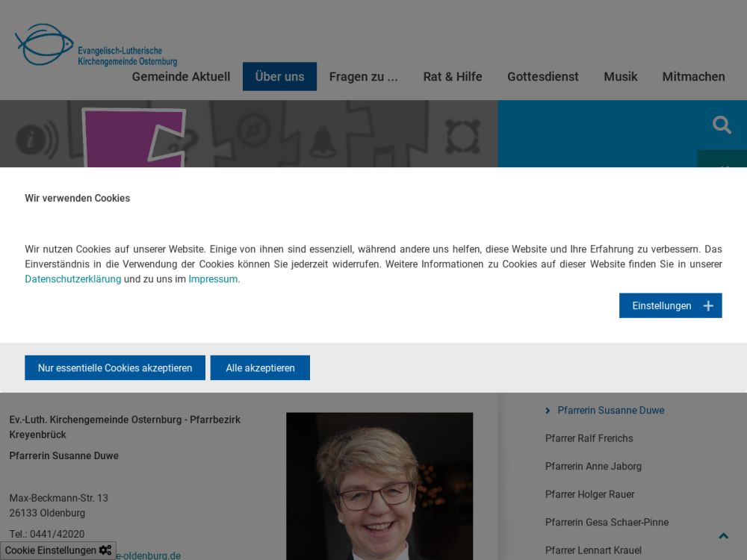This screenshot has width=747, height=560.
Task: Click the gear icon beside Cookie Einstellungen
Action: (105, 550)
